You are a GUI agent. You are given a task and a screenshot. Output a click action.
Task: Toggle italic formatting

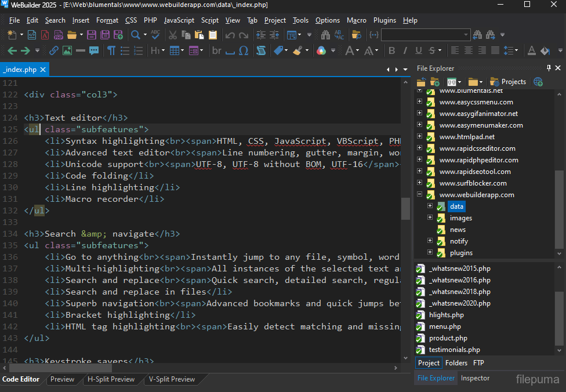pos(405,50)
